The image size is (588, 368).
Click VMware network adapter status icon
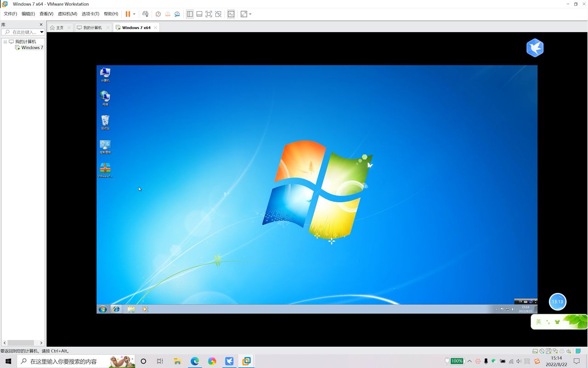pos(555,351)
